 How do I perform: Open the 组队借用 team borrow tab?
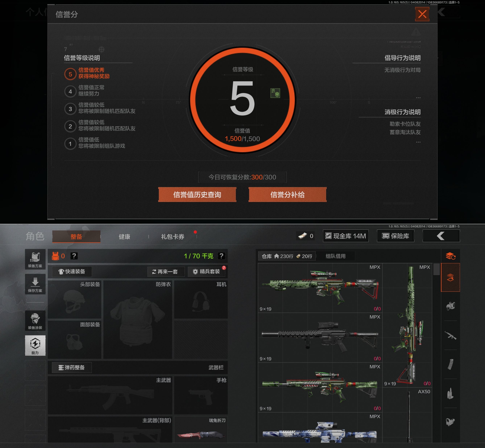tap(335, 256)
